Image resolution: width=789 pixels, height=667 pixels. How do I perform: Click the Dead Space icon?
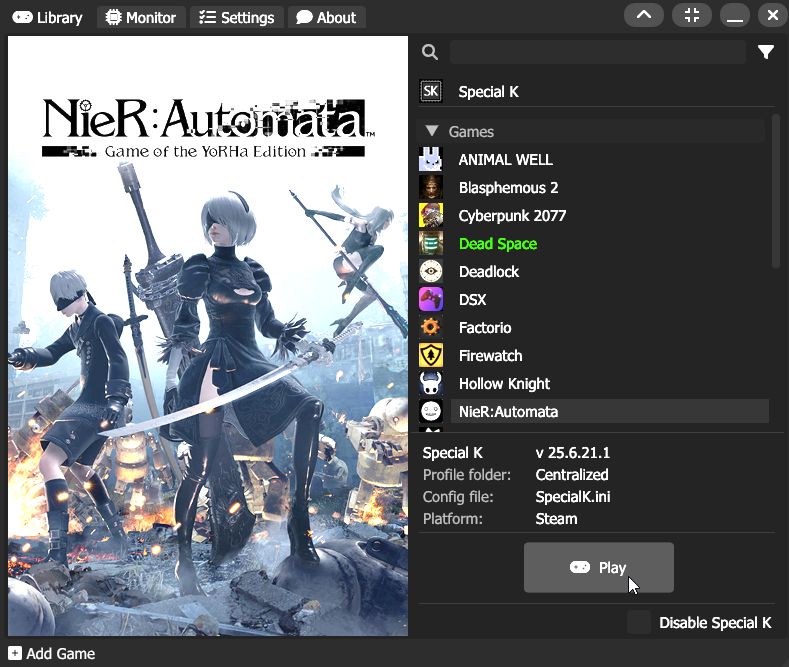tap(431, 243)
